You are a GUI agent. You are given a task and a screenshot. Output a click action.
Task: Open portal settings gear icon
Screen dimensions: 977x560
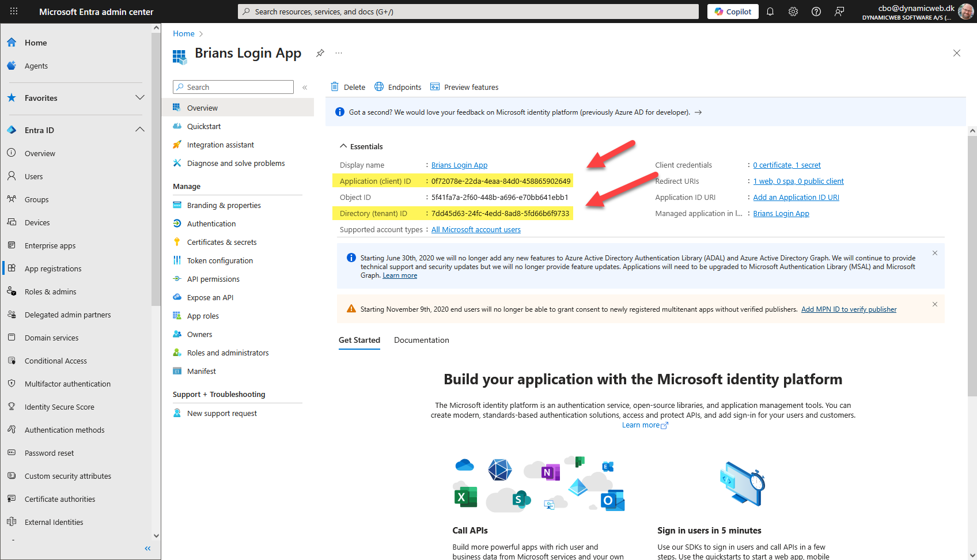tap(793, 12)
